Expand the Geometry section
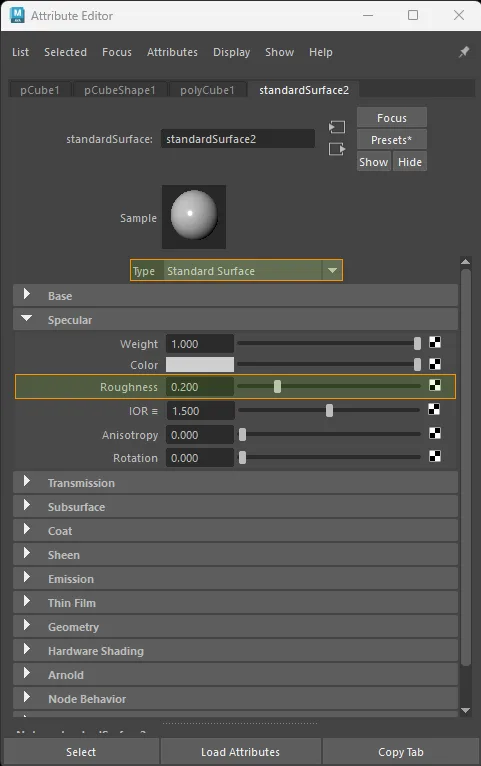Image resolution: width=481 pixels, height=766 pixels. tap(235, 626)
